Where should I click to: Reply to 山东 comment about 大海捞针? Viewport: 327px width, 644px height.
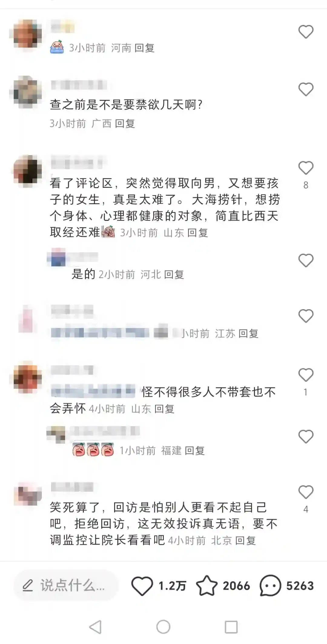point(197,233)
